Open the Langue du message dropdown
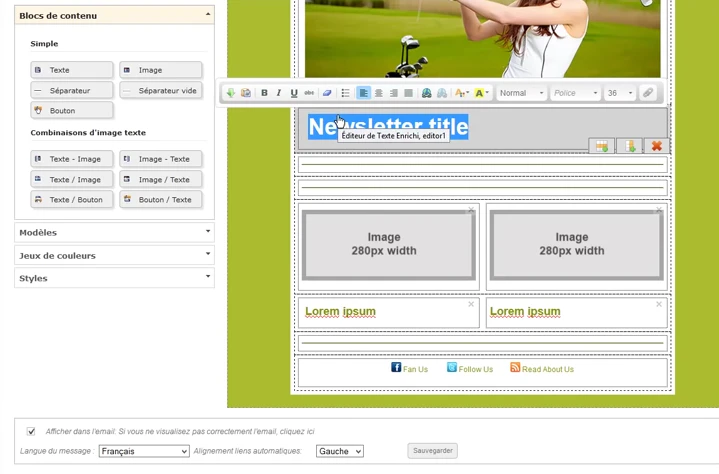Image resolution: width=719 pixels, height=474 pixels. pyautogui.click(x=144, y=451)
